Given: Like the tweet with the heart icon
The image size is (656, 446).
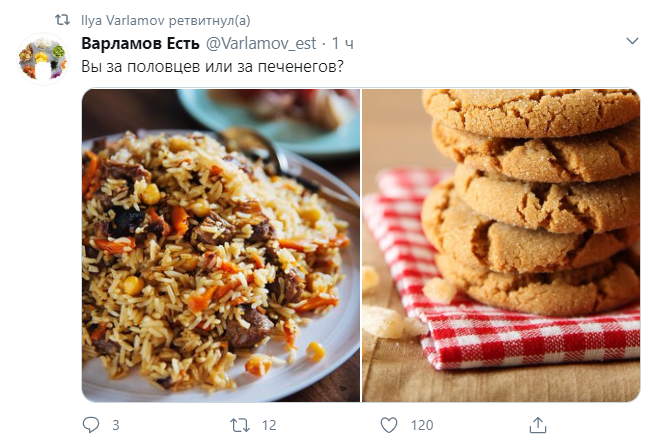Looking at the screenshot, I should click(x=389, y=425).
